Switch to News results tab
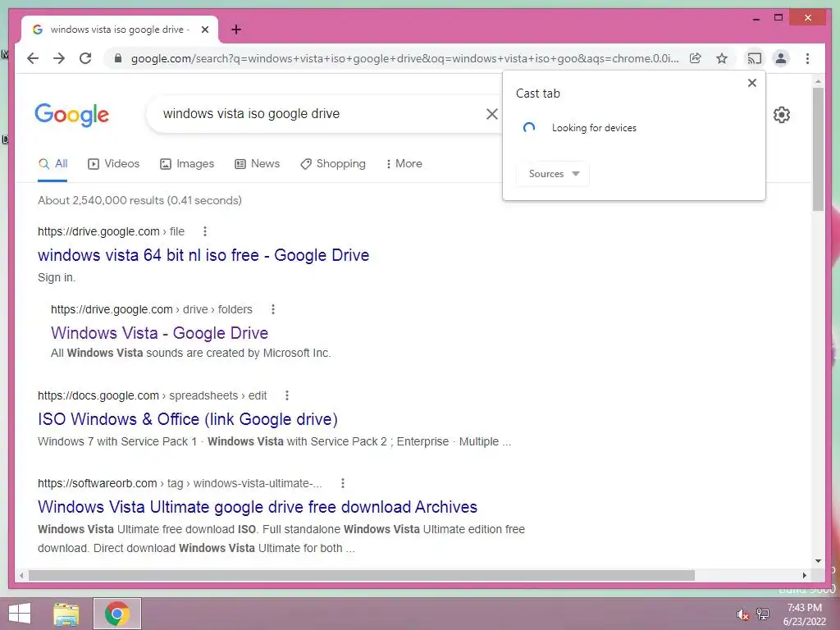This screenshot has width=840, height=630. point(257,163)
